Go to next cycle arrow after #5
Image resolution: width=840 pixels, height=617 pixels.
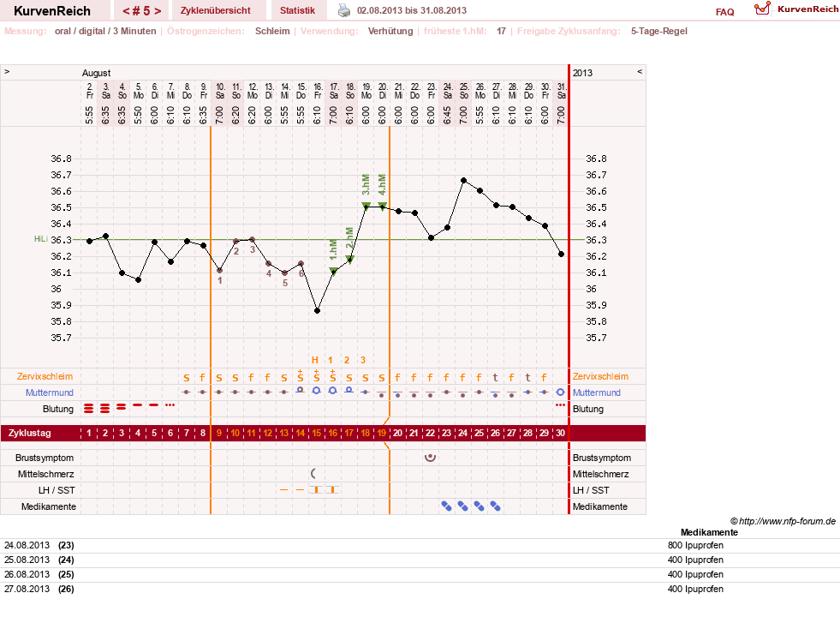[158, 11]
